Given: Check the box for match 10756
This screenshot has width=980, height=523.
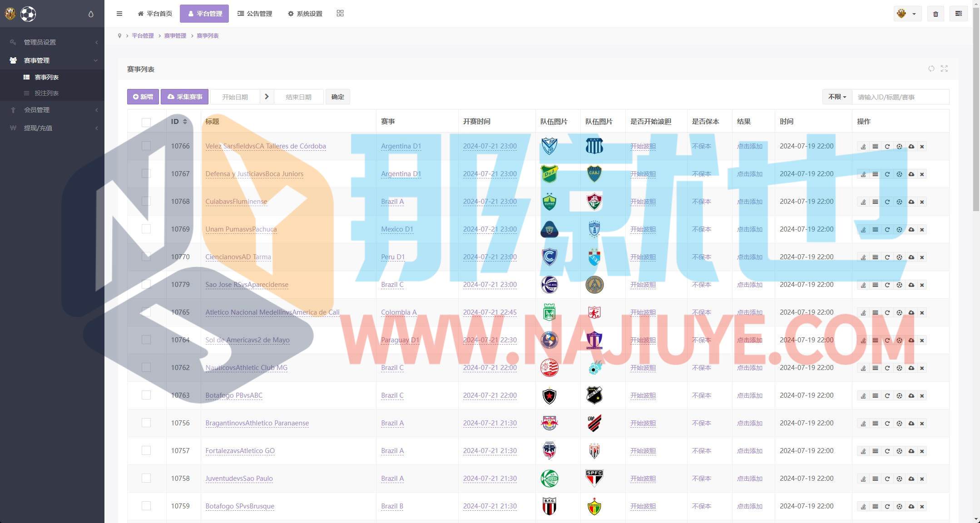Looking at the screenshot, I should (146, 423).
